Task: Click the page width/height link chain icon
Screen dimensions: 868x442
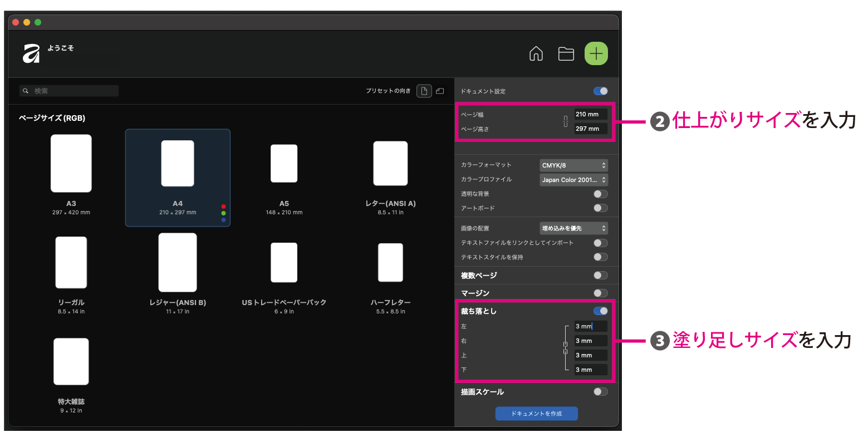Action: point(566,121)
